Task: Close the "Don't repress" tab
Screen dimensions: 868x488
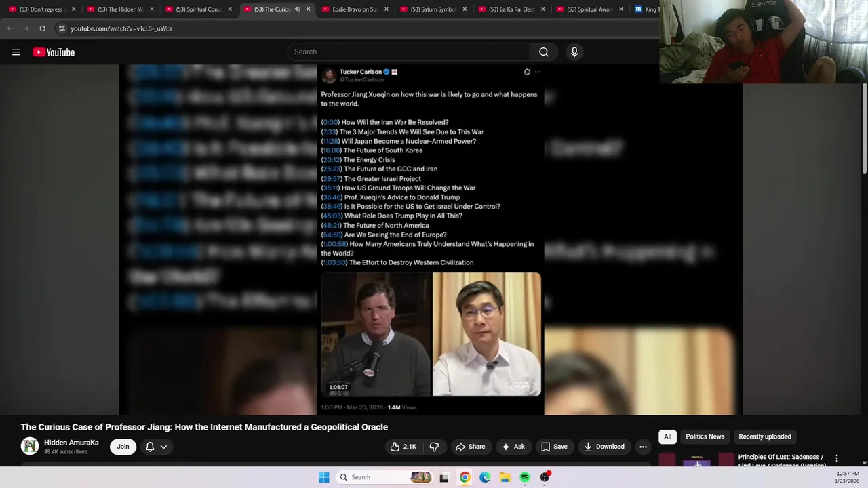Action: (x=74, y=9)
